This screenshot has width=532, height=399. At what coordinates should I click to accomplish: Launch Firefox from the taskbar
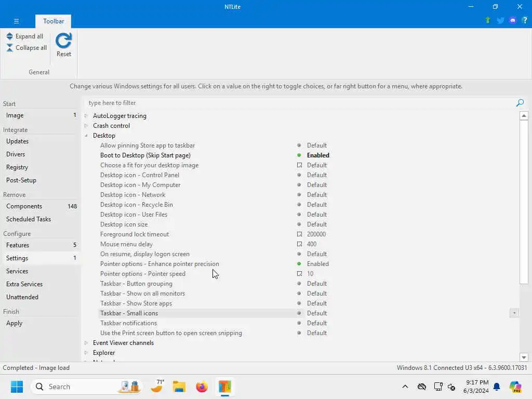[x=202, y=387]
